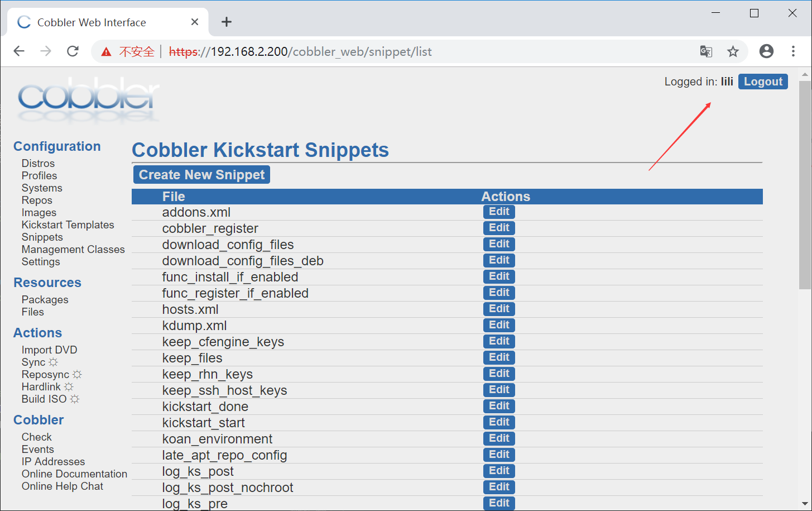
Task: Run the Reposync action
Action: click(x=52, y=375)
